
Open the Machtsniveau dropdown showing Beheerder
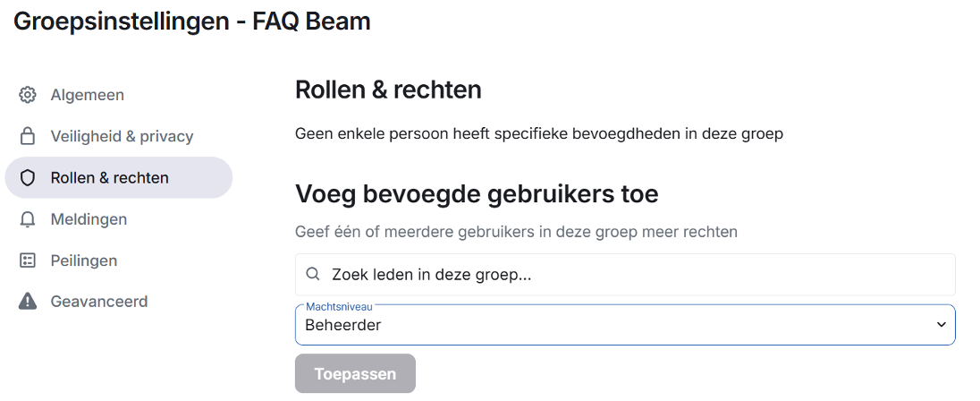(x=617, y=325)
